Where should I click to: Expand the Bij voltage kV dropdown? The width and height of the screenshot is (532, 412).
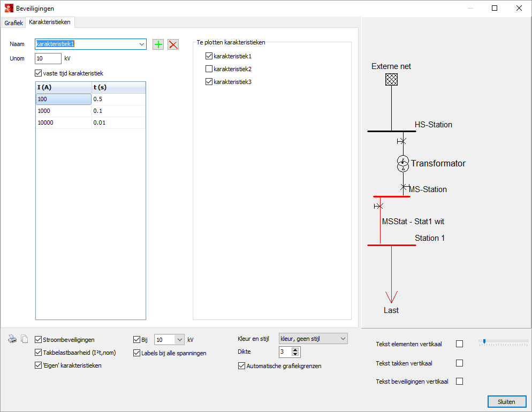coord(179,339)
